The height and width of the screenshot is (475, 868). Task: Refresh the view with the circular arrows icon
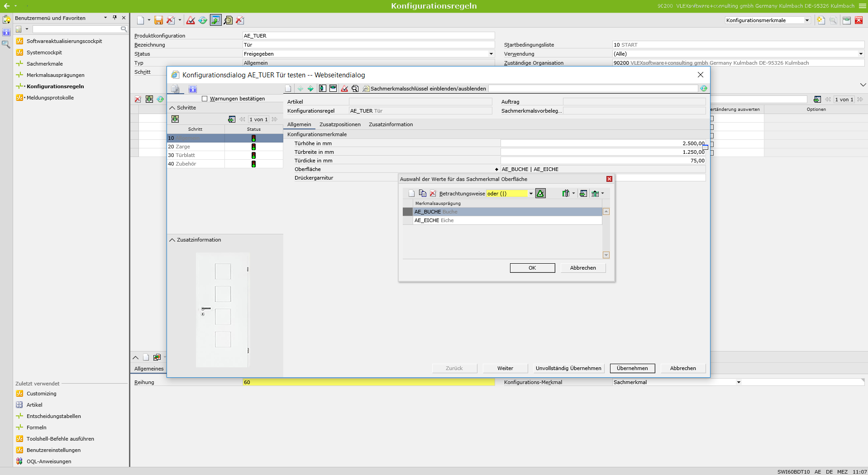click(203, 20)
